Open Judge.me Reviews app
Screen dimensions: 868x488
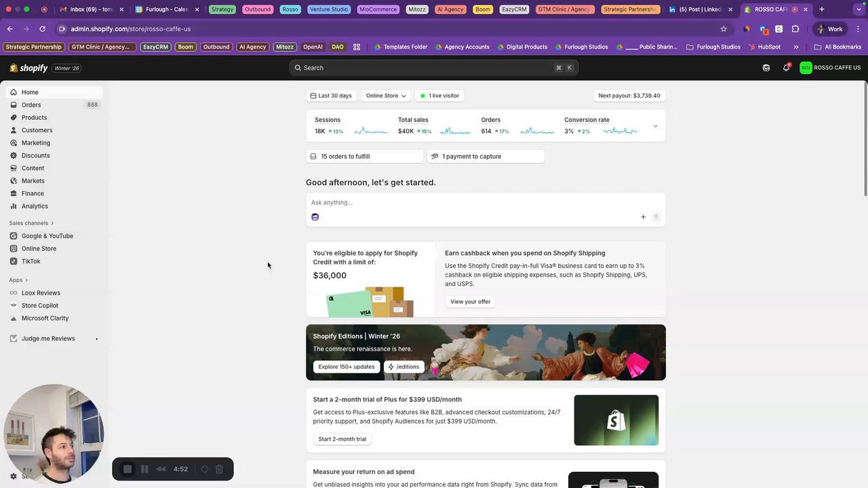pos(53,338)
